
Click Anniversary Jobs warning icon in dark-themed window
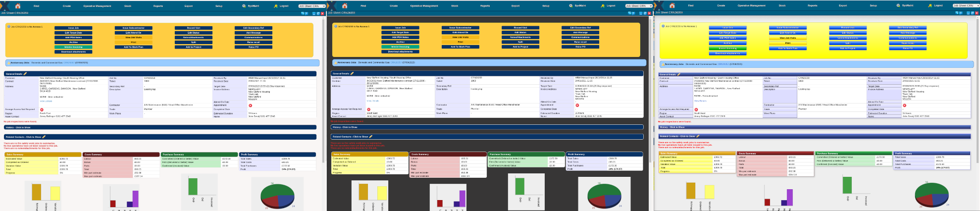335,62
